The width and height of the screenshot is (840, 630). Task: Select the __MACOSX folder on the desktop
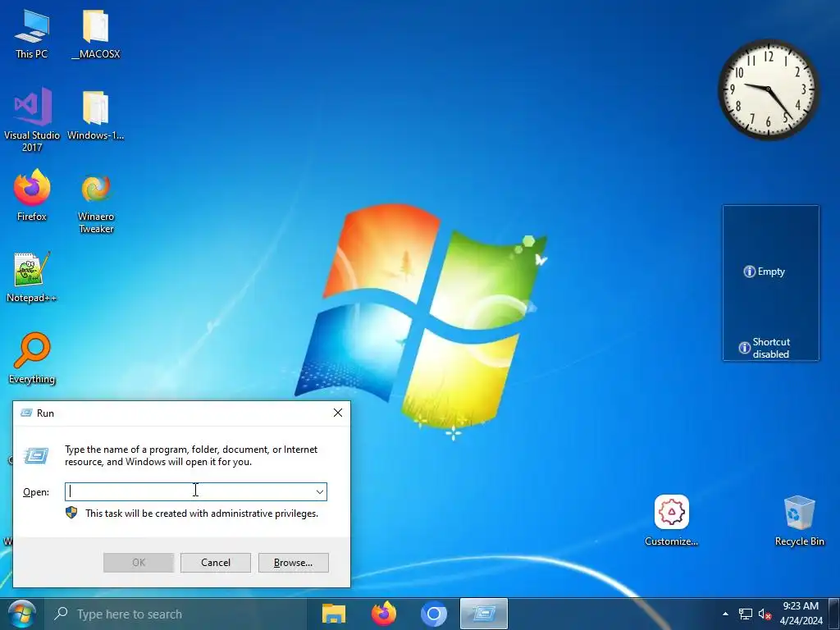[x=96, y=34]
